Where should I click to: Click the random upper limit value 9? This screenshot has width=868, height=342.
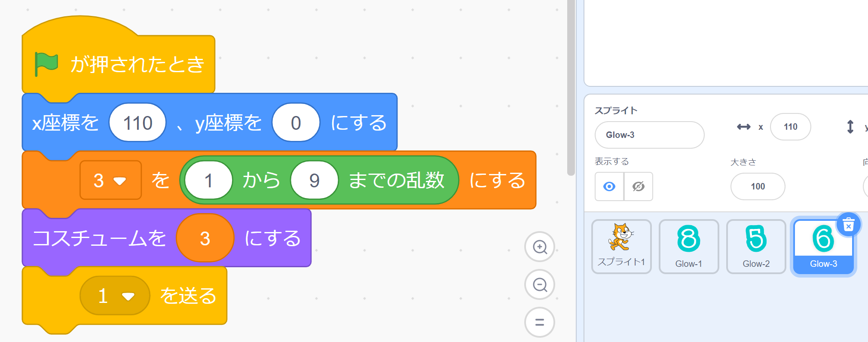(x=314, y=180)
